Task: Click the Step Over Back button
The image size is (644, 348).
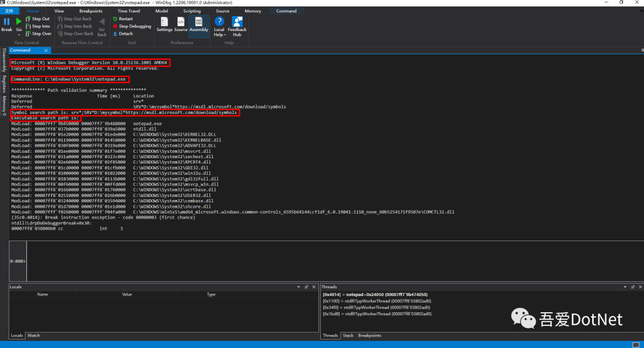Action: [x=76, y=34]
